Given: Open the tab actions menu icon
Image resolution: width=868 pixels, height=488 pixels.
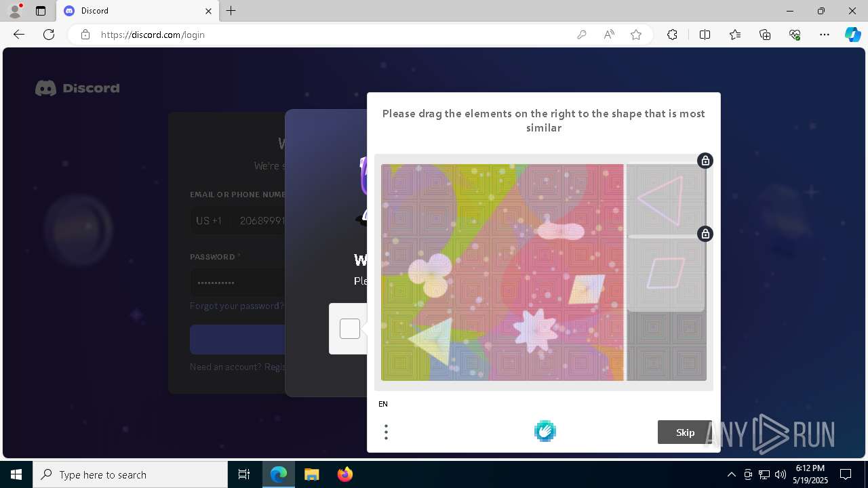Looking at the screenshot, I should [x=41, y=11].
